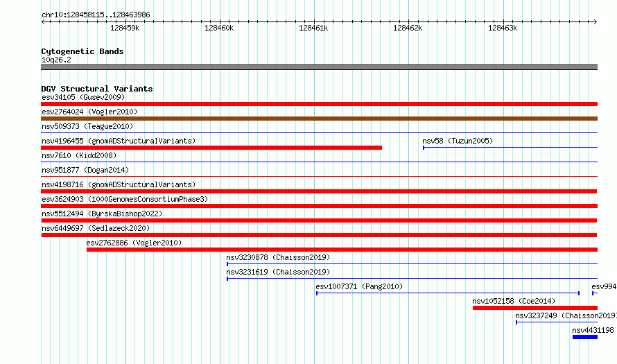The height and width of the screenshot is (364, 617).
Task: Select the red nsv4198716 variant bar
Action: (x=319, y=191)
